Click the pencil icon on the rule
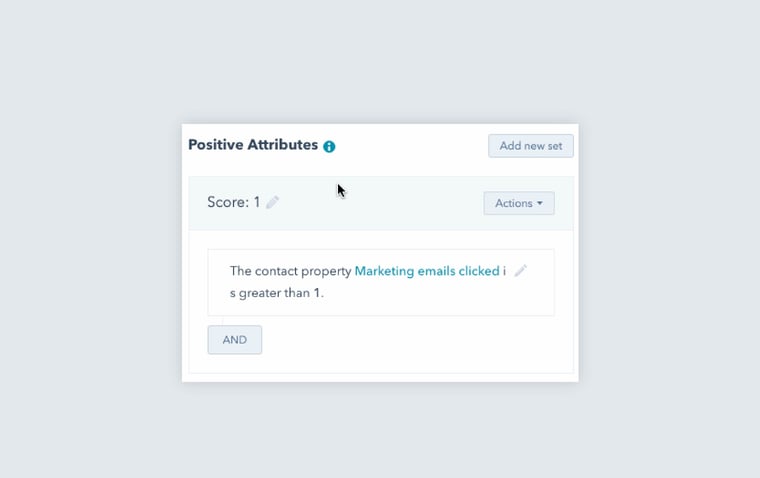760x478 pixels. (520, 271)
